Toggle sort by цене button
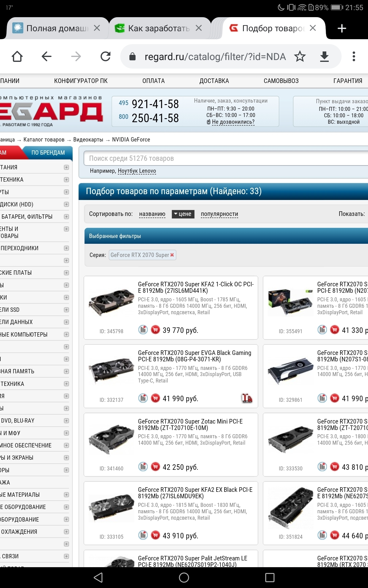This screenshot has width=368, height=588. coord(183,214)
